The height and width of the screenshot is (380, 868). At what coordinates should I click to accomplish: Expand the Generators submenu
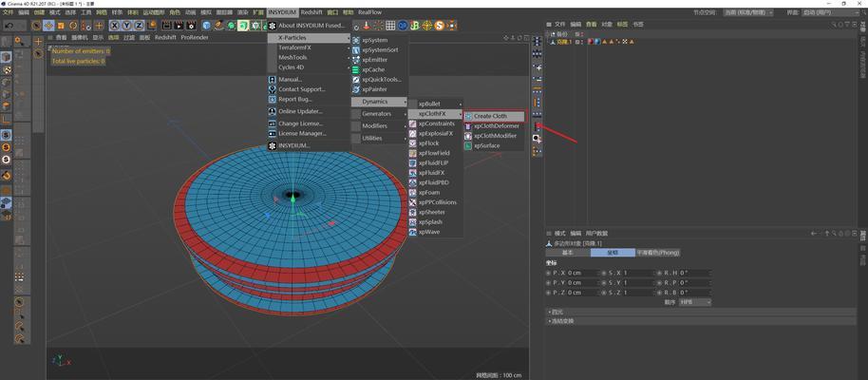pyautogui.click(x=379, y=114)
